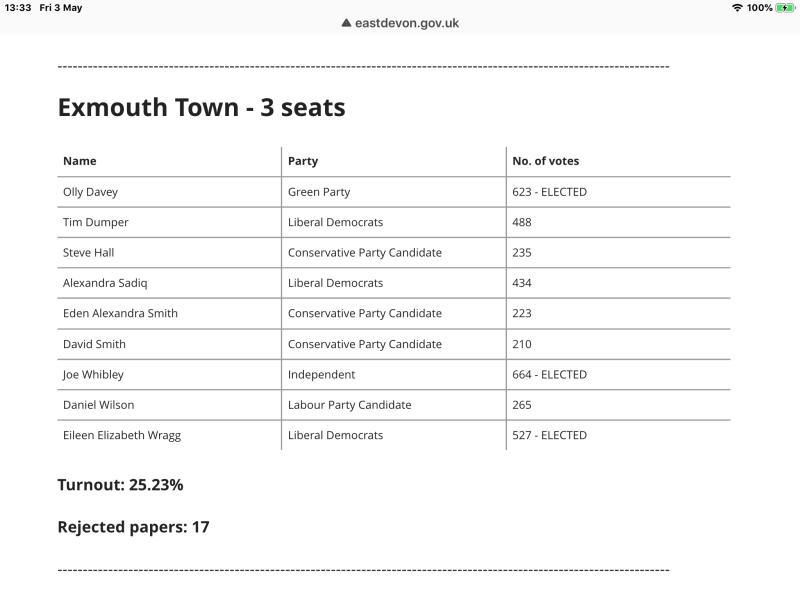
Task: Click the Party column header
Action: [303, 161]
